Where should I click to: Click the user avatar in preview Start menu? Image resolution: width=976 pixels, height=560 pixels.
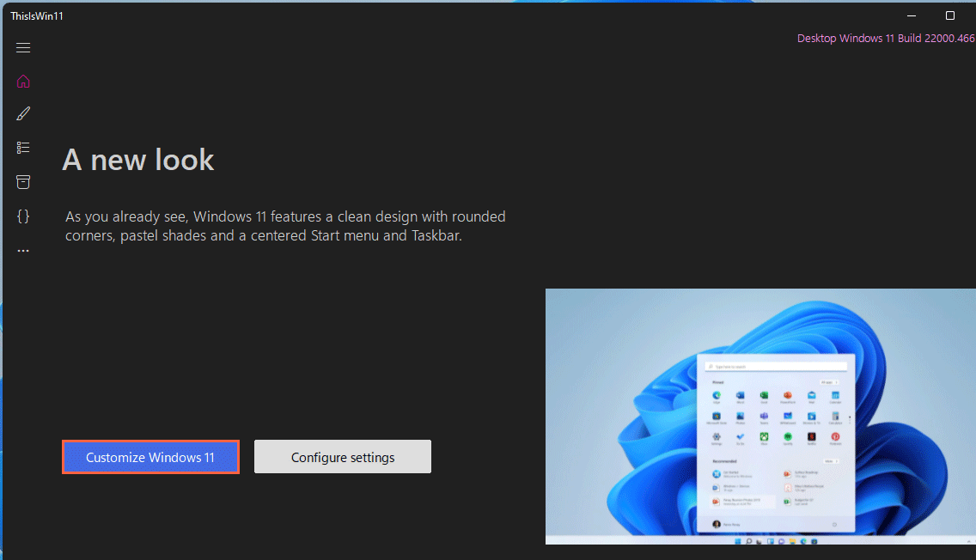coord(716,524)
